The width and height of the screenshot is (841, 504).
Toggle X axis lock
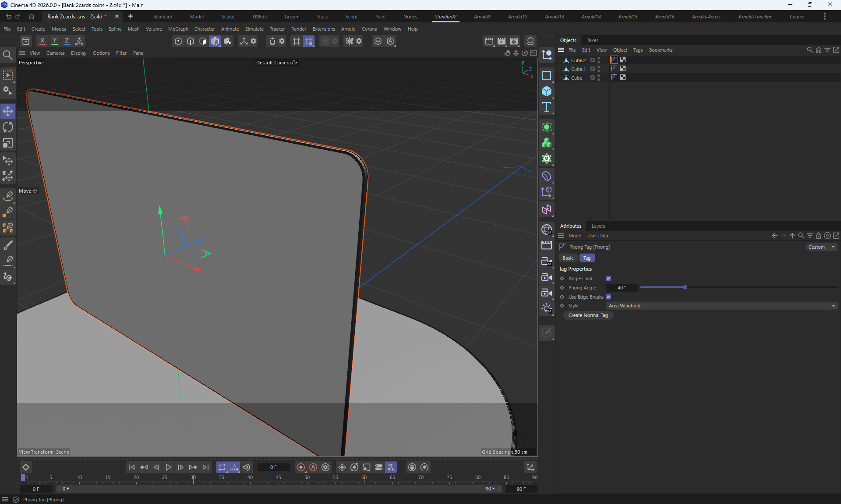tap(42, 41)
